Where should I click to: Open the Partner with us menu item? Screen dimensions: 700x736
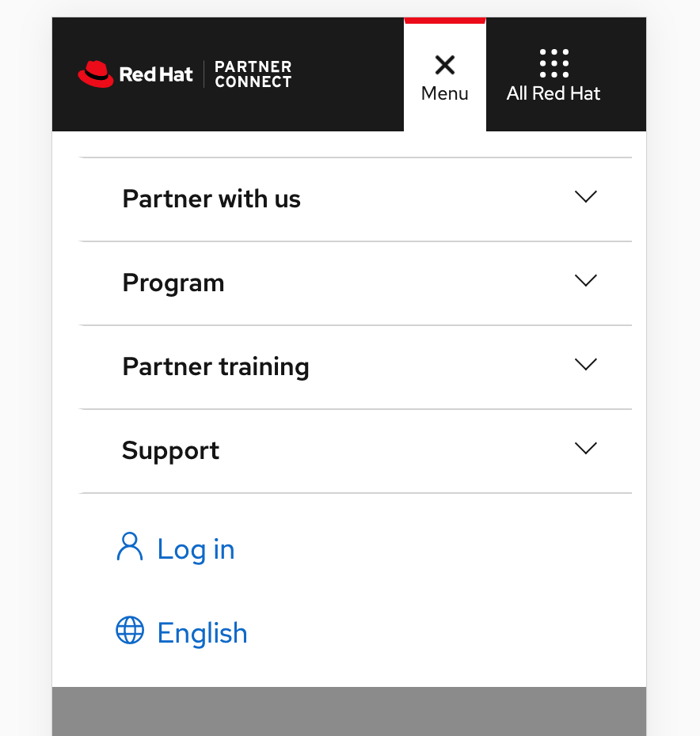pyautogui.click(x=356, y=199)
